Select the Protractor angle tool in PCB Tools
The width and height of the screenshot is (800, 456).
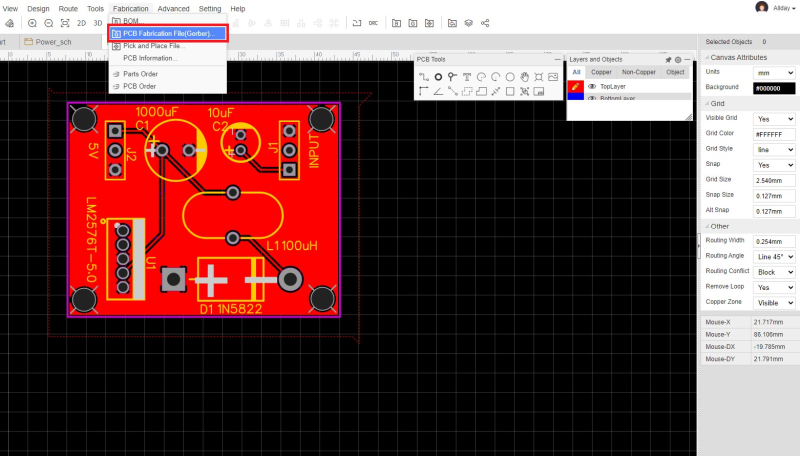pos(438,91)
